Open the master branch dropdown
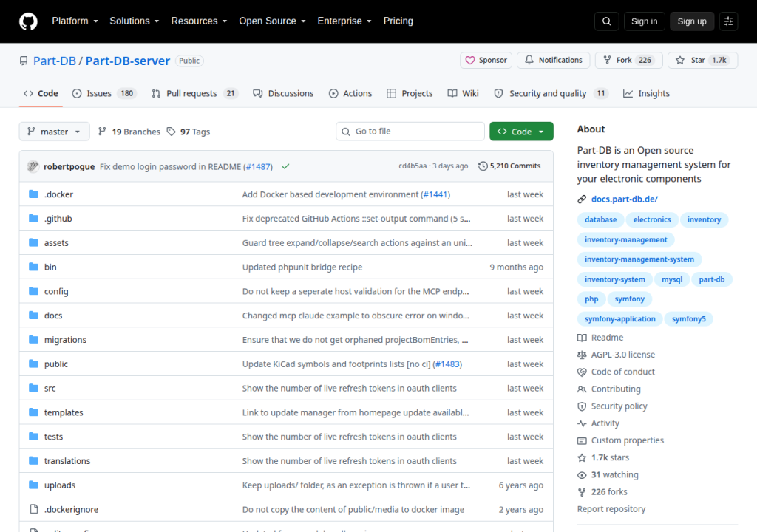 tap(54, 132)
